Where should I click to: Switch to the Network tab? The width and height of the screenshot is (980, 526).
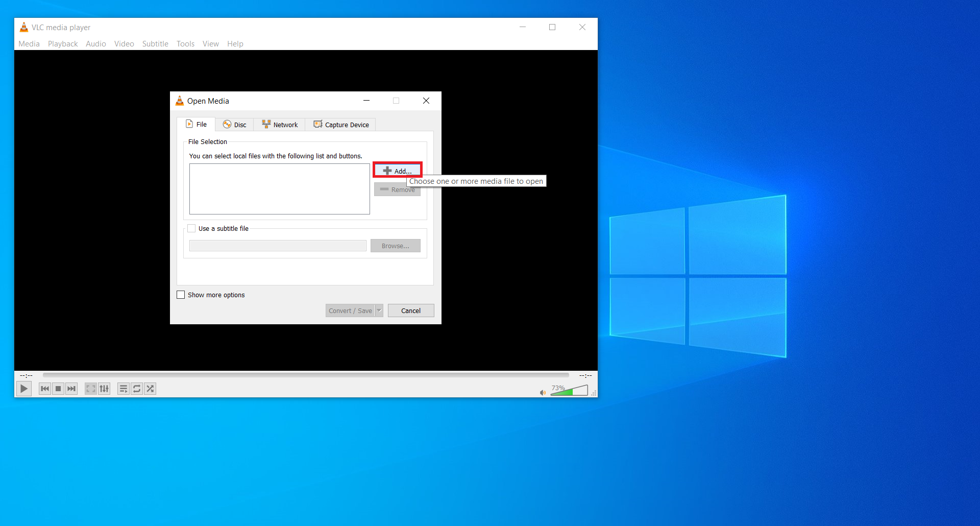(x=280, y=125)
